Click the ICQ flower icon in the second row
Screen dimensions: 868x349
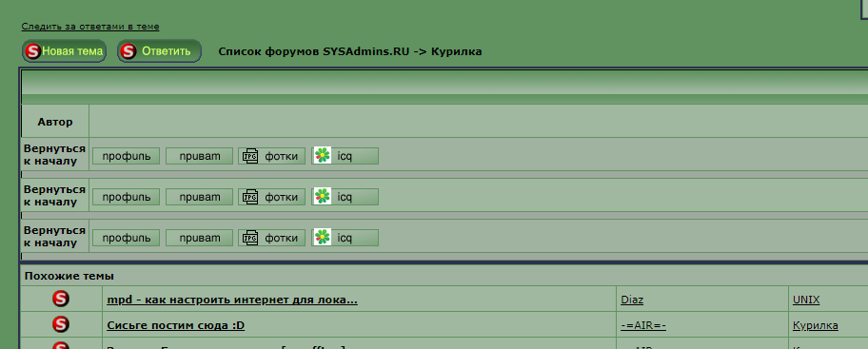(x=322, y=196)
